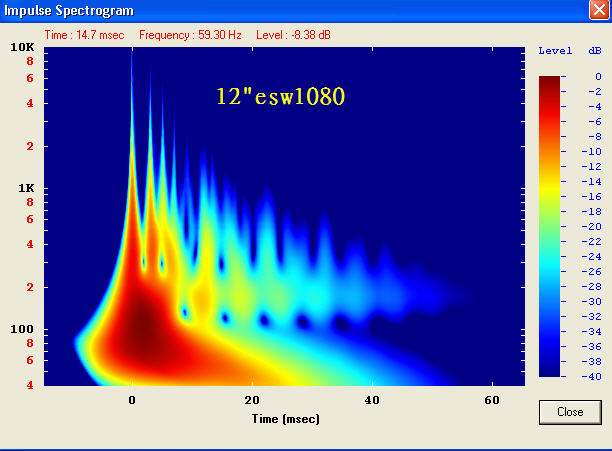Click the Level readout -8.38 dB
The height and width of the screenshot is (451, 612).
pyautogui.click(x=294, y=35)
